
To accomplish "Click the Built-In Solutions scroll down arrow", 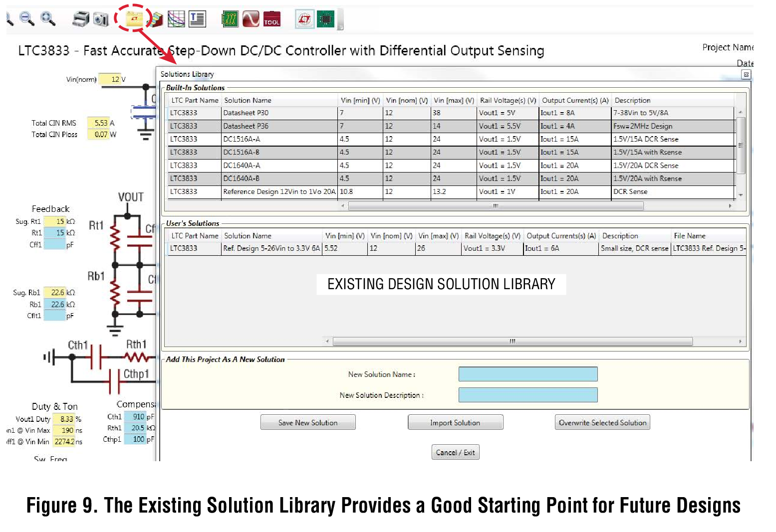I will point(741,195).
